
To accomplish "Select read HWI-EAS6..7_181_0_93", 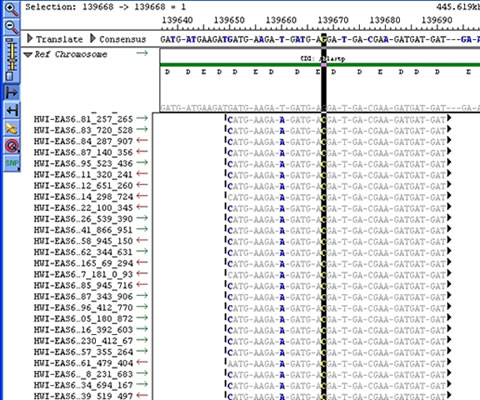I will pyautogui.click(x=83, y=274).
